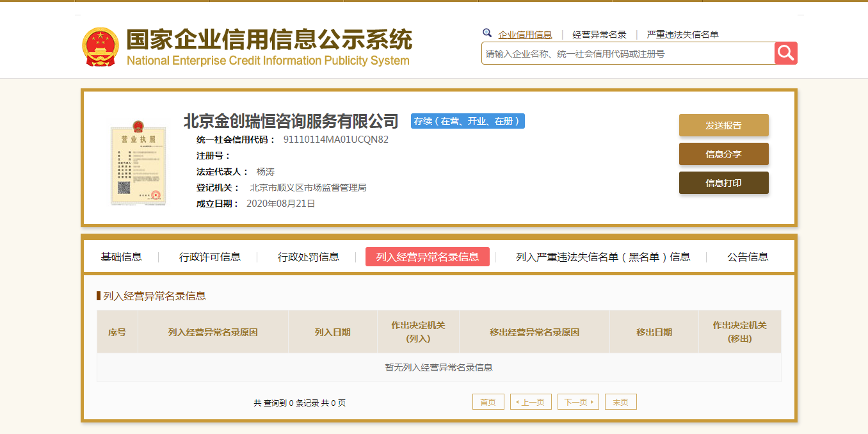Viewport: 868px width, 434px height.
Task: Click the 移出经营异常名录原因 column header
Action: coord(534,332)
